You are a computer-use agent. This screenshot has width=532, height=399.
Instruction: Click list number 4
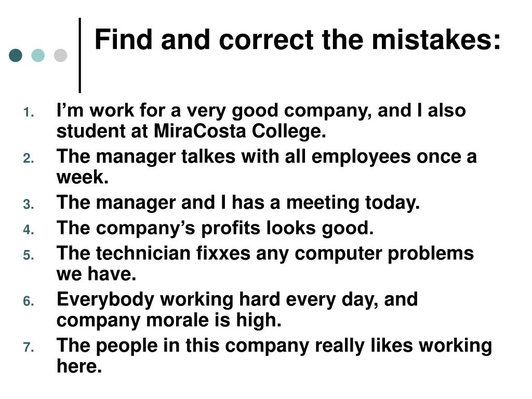(29, 230)
